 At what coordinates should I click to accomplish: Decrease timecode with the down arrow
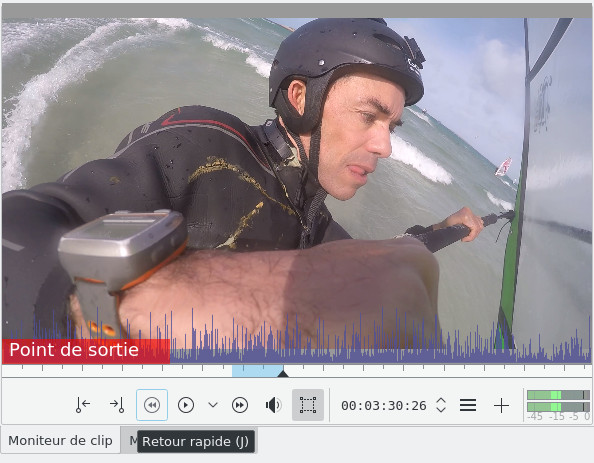tap(441, 410)
